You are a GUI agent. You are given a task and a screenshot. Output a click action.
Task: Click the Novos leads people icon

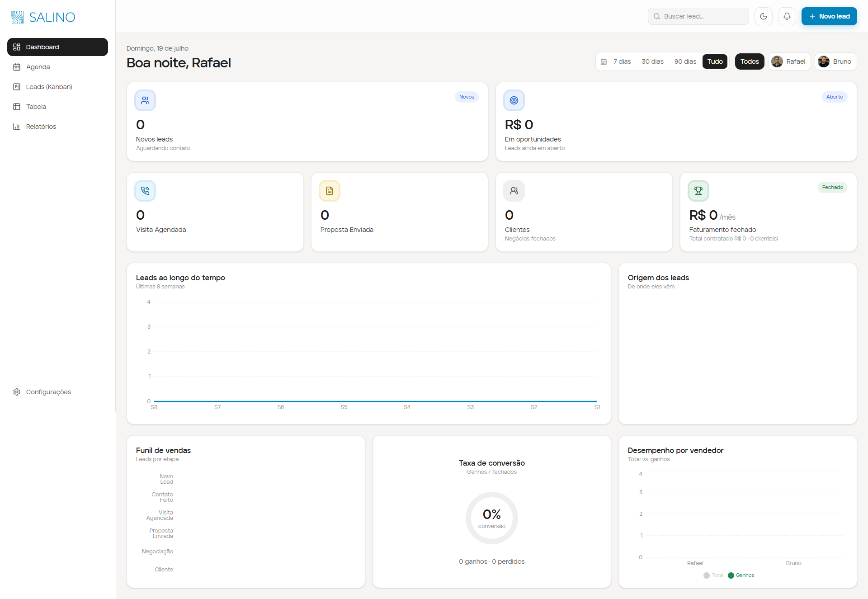pyautogui.click(x=145, y=100)
